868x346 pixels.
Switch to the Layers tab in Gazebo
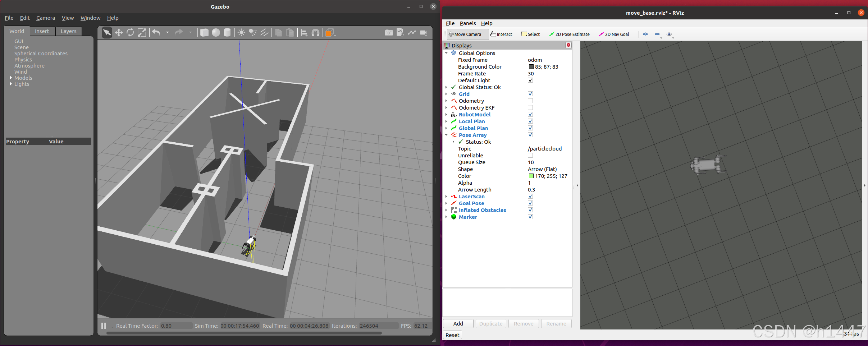pyautogui.click(x=68, y=31)
